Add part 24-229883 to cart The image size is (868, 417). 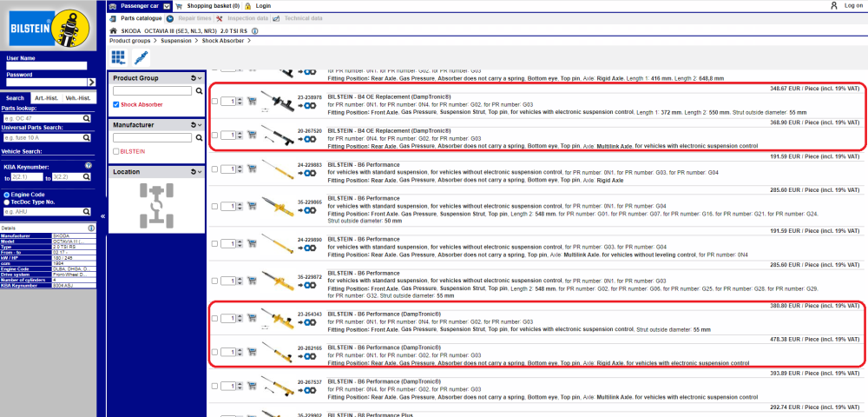(x=252, y=169)
